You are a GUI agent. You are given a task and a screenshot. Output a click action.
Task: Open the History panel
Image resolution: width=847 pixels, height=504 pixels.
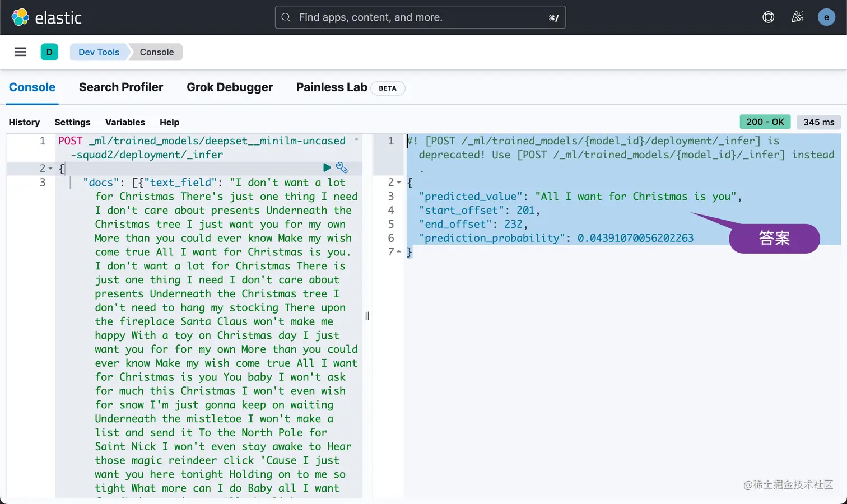[24, 122]
